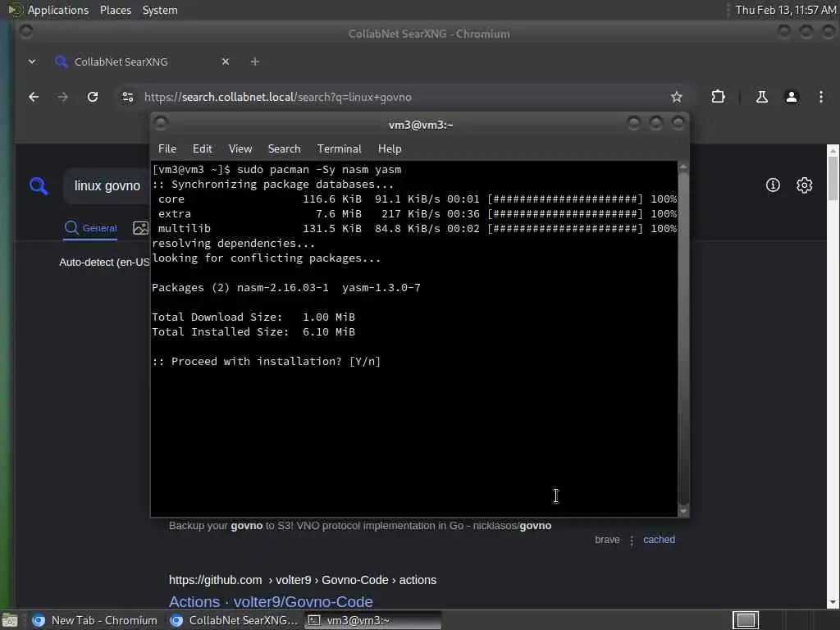840x630 pixels.
Task: Open the cached link for brave result
Action: [x=659, y=540]
